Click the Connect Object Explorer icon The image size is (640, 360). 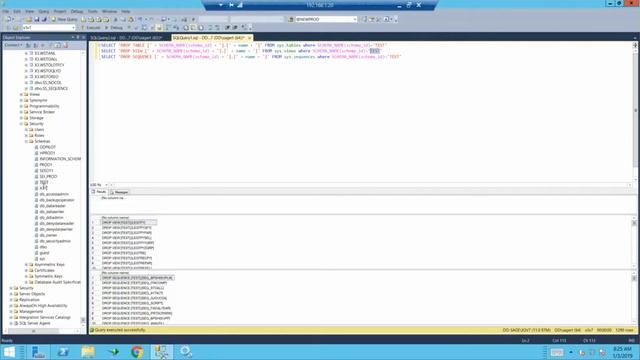pos(28,45)
